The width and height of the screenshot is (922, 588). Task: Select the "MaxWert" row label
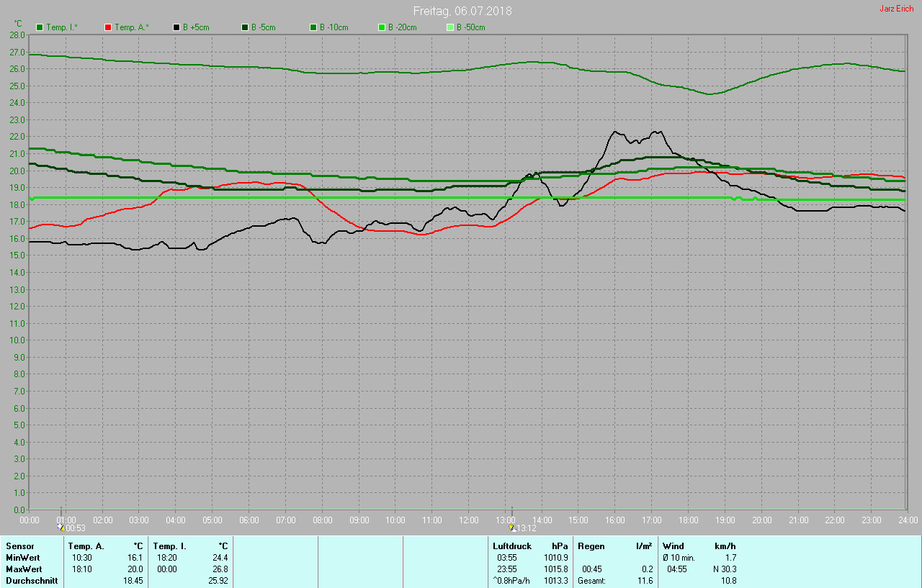click(24, 569)
